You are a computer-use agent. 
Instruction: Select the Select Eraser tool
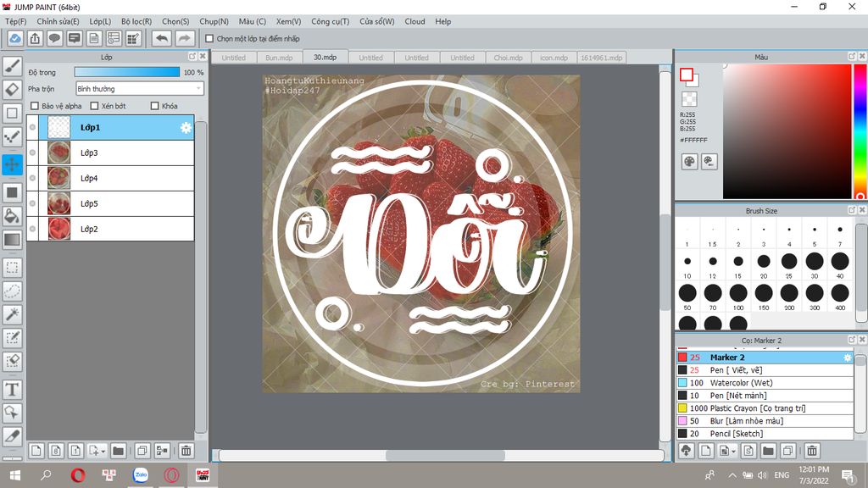pyautogui.click(x=12, y=361)
